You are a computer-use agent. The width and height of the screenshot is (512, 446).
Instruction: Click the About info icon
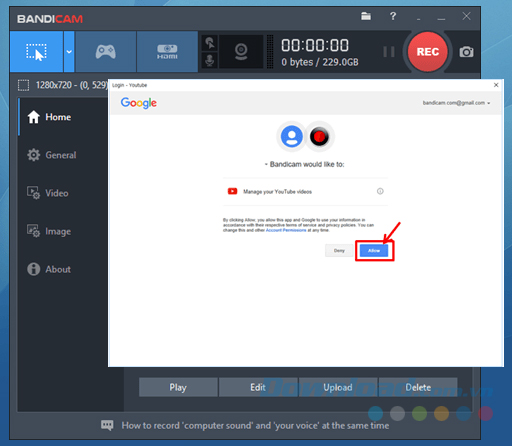tap(33, 269)
